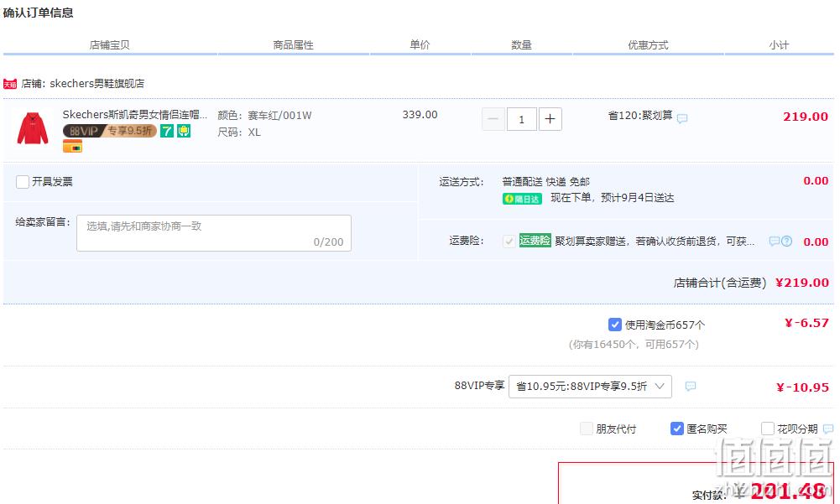This screenshot has height=504, width=840.
Task: Click the unit price 339.00
Action: [420, 115]
